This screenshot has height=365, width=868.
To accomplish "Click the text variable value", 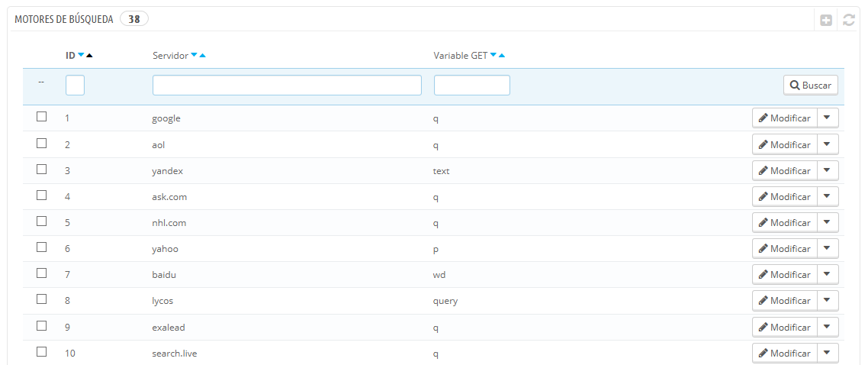I will click(441, 171).
